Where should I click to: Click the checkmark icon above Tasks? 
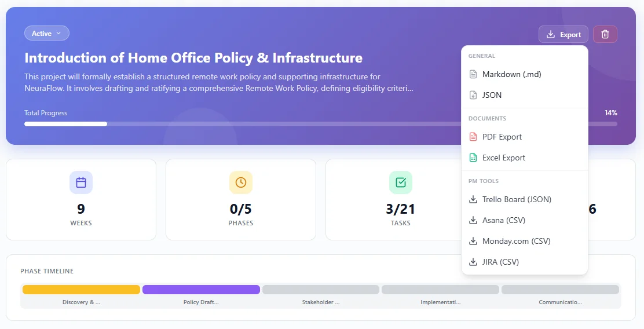click(x=401, y=182)
